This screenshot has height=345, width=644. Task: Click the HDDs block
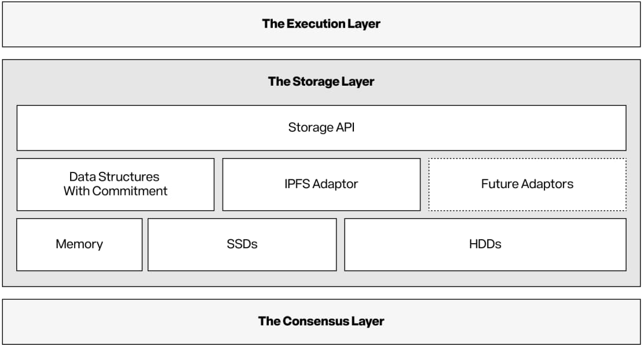(485, 244)
